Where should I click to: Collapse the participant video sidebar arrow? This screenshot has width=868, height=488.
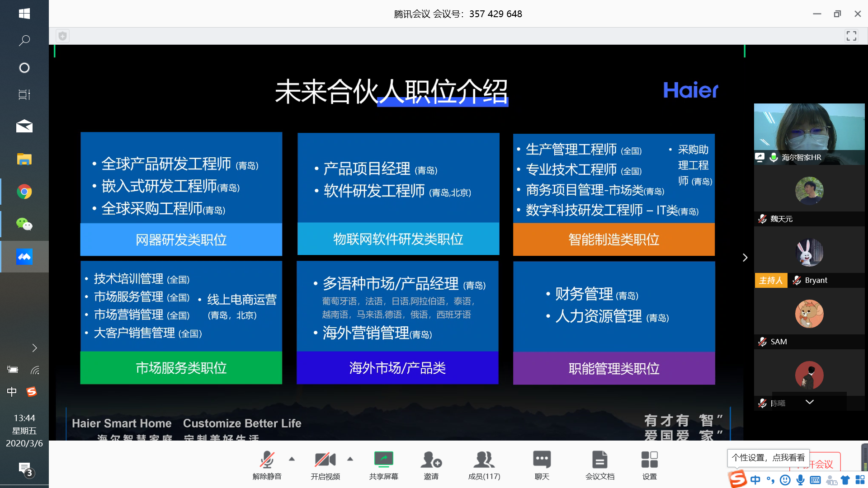click(745, 258)
